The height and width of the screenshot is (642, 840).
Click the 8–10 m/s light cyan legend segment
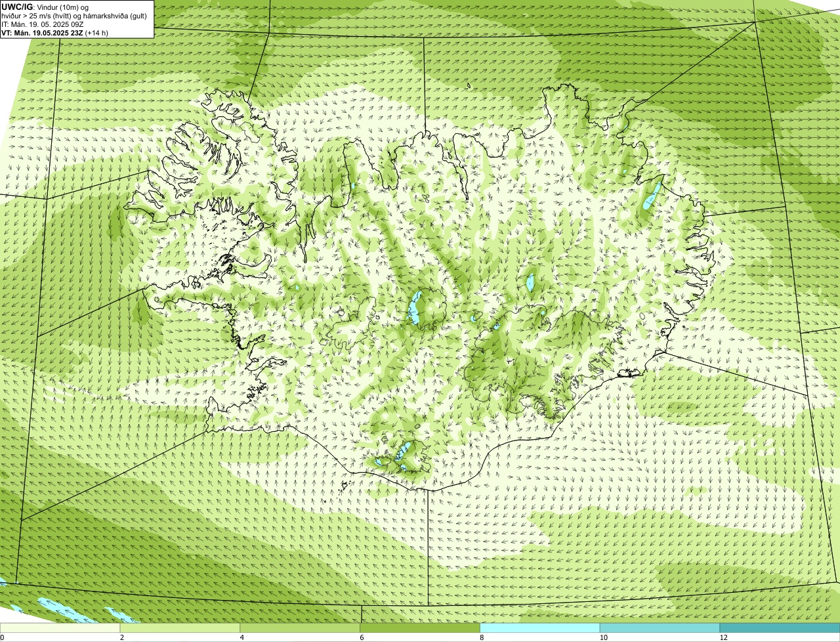[541, 628]
